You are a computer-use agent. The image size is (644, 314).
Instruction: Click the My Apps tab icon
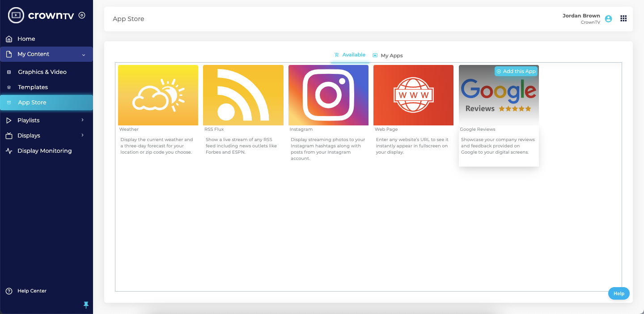[x=375, y=56]
